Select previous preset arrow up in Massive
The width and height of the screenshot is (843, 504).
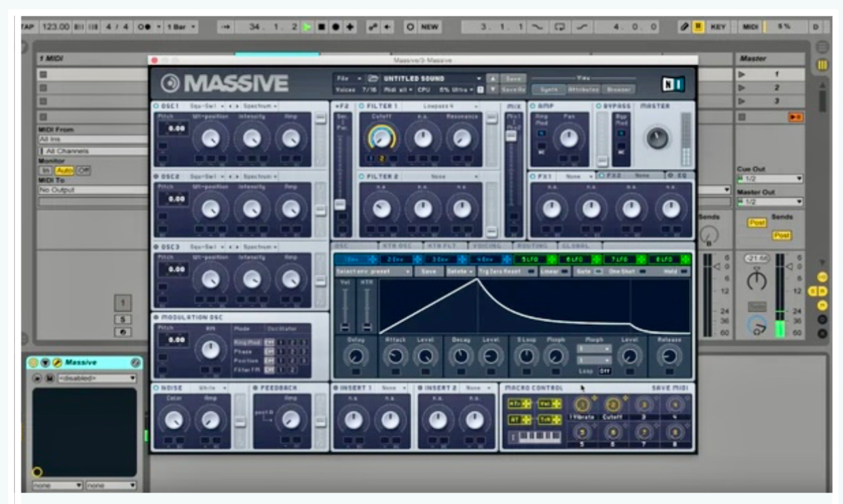pyautogui.click(x=493, y=79)
